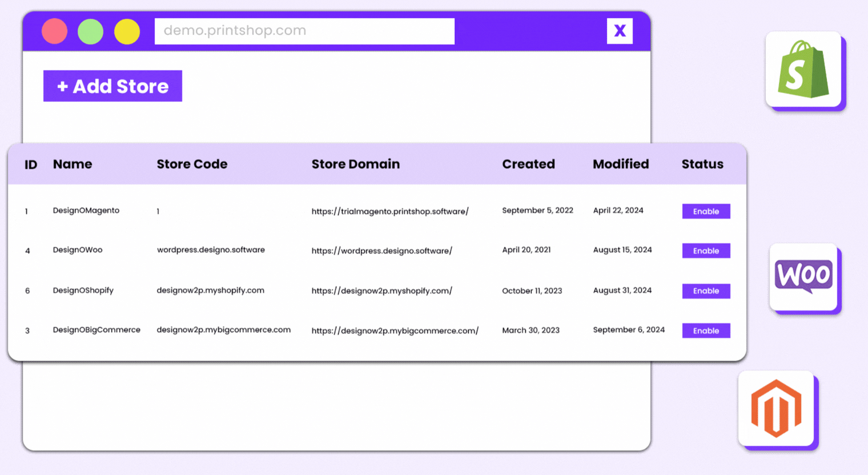Click the Status column header
868x475 pixels.
702,164
